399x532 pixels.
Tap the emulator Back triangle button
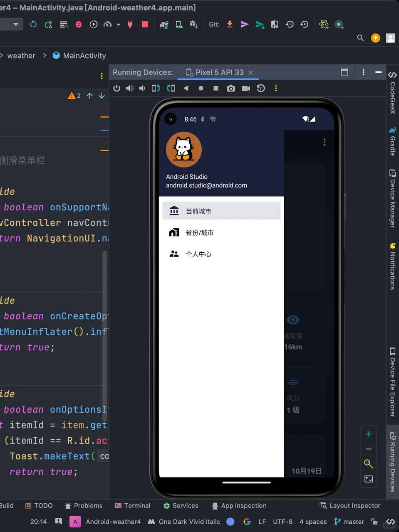pos(186,88)
